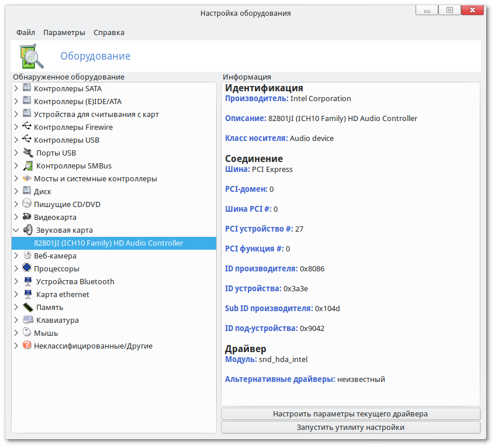Screen dimensions: 495x448
Task: Select 82801JI HD Audio Controller tree row
Action: [114, 243]
